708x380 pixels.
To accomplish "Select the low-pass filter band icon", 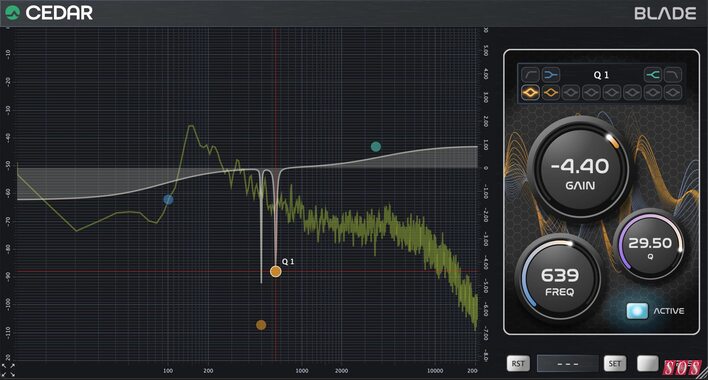I will tap(673, 74).
